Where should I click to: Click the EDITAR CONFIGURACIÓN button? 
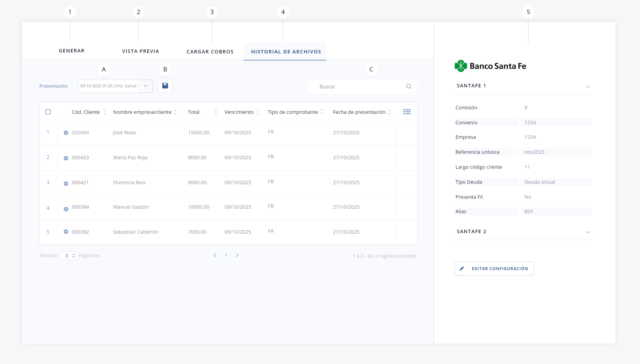pos(494,268)
